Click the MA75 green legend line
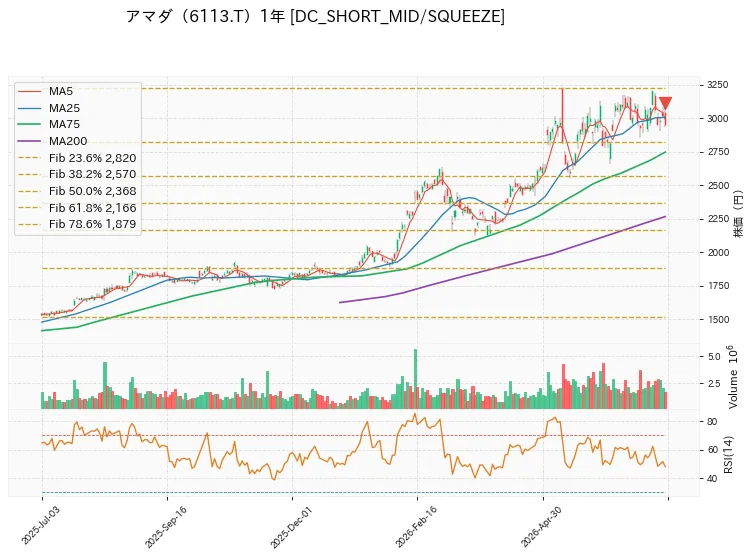The width and height of the screenshot is (752, 558). [29, 124]
